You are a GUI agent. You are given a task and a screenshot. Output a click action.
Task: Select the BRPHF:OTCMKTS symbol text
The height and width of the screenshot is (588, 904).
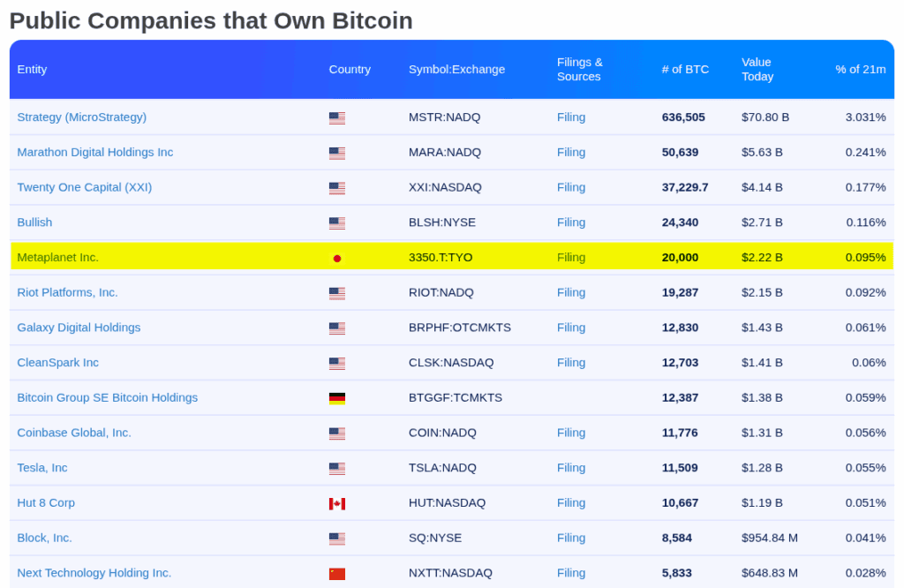[x=460, y=328]
